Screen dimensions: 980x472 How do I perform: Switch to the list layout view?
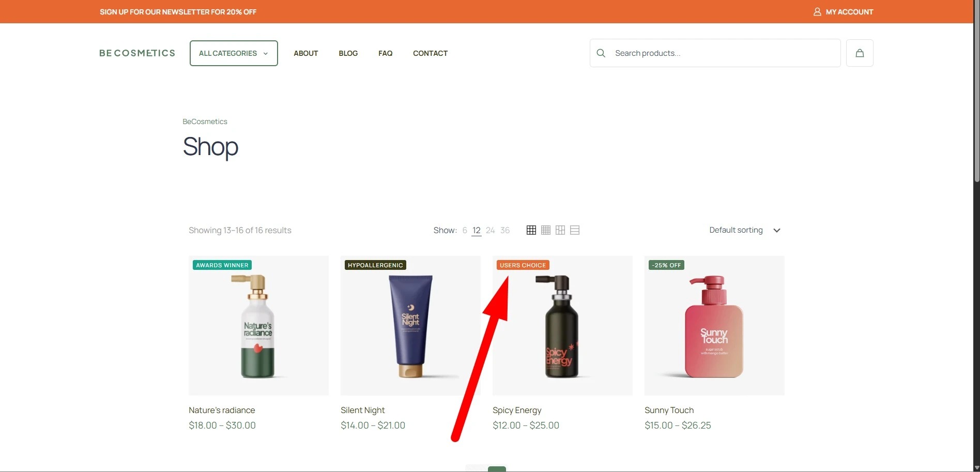point(575,230)
